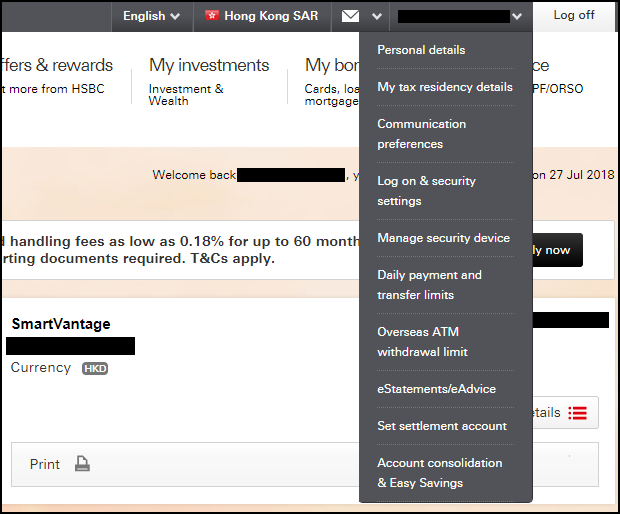The height and width of the screenshot is (514, 620).
Task: Click the envelope messages icon
Action: click(x=350, y=16)
